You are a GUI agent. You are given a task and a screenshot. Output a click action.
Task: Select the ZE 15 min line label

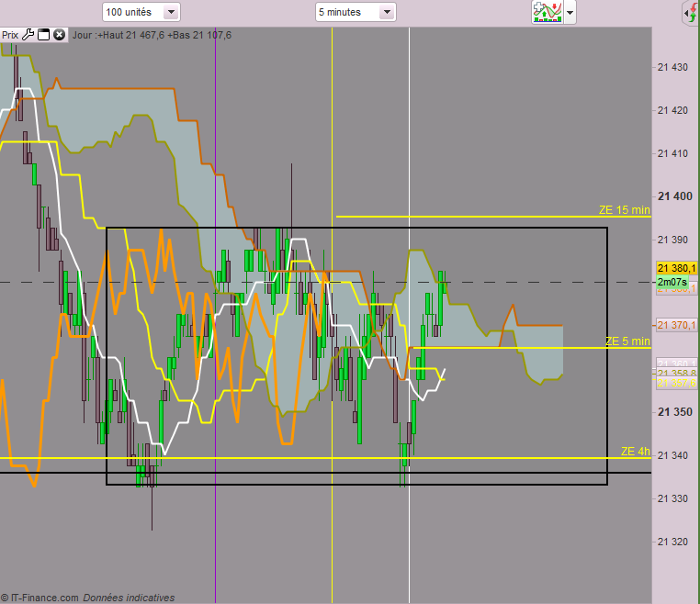(624, 209)
